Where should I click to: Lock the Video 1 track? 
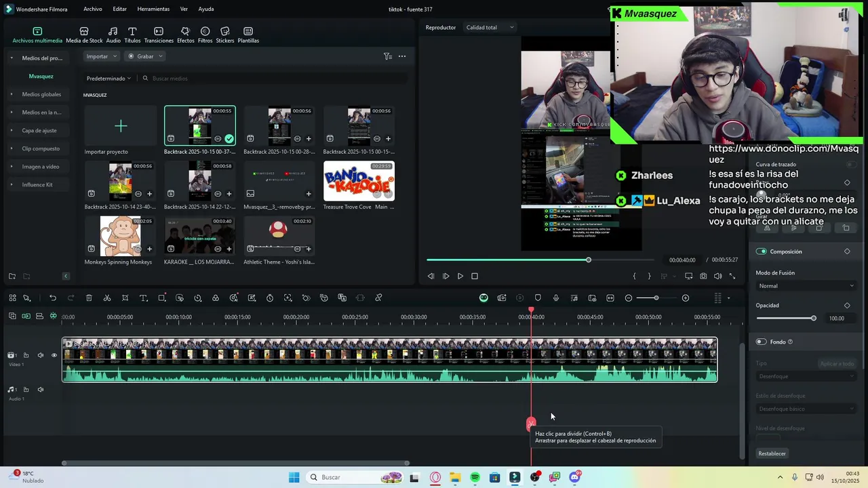pos(26,355)
